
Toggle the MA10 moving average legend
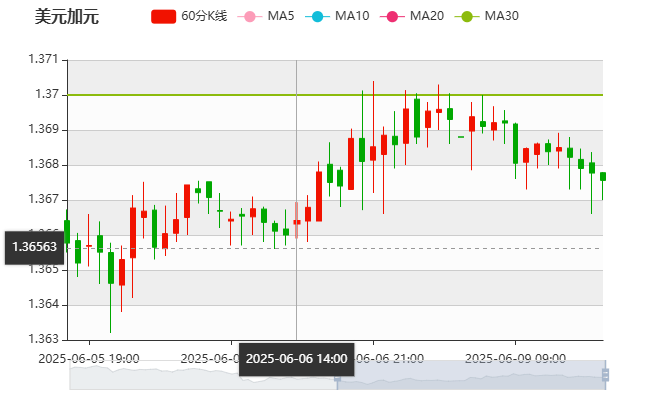(337, 16)
